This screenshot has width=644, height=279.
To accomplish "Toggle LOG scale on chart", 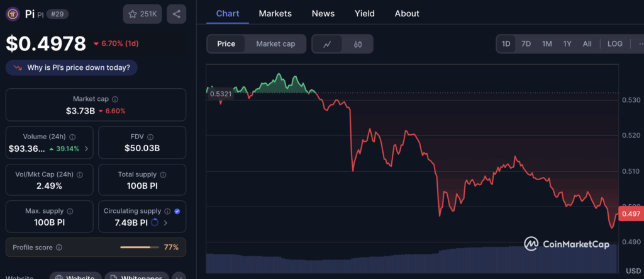I will (x=615, y=43).
